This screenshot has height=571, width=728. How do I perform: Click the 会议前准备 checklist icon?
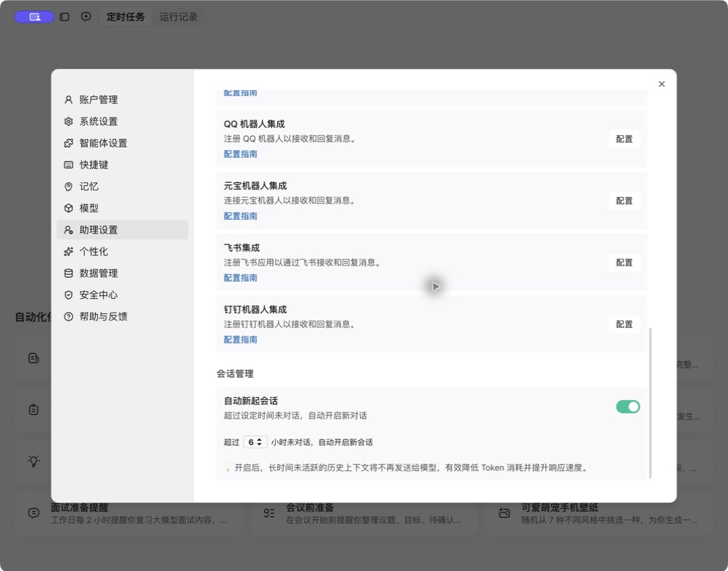click(269, 514)
